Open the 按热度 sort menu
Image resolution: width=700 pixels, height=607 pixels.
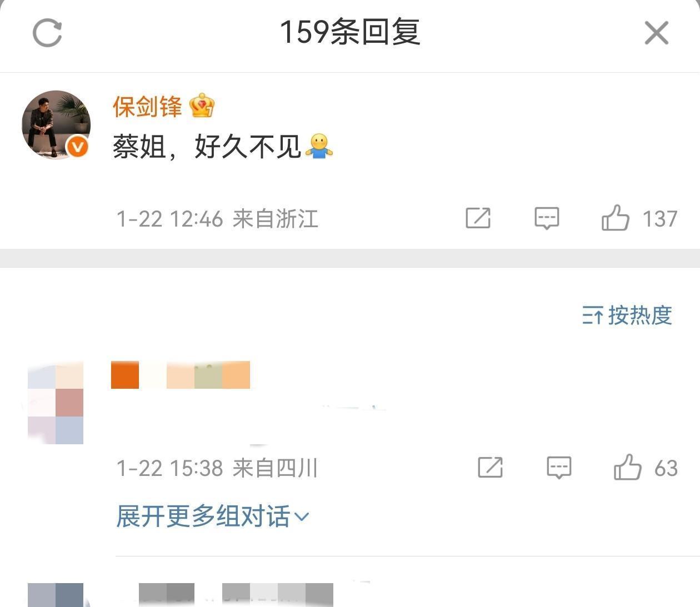click(627, 315)
